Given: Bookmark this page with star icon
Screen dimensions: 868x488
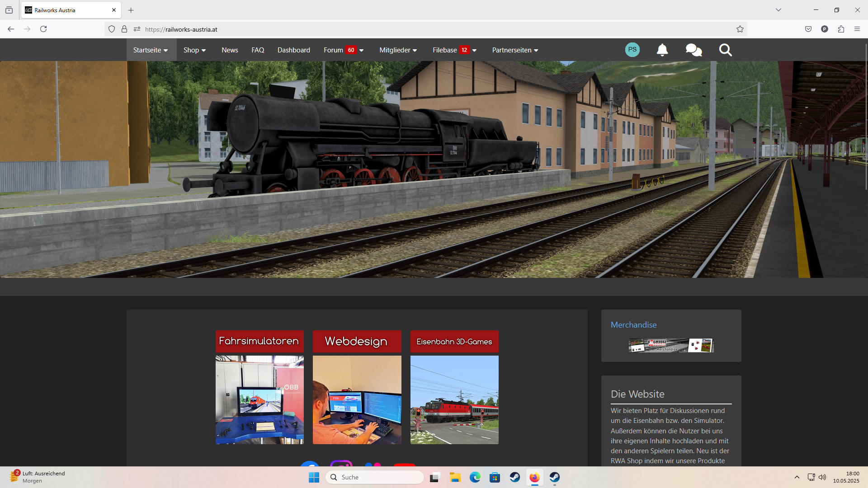Looking at the screenshot, I should 740,29.
